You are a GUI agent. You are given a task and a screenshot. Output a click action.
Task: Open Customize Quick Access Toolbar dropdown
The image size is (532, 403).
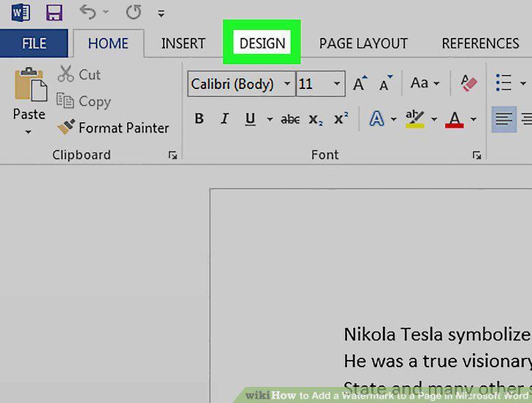pos(161,13)
